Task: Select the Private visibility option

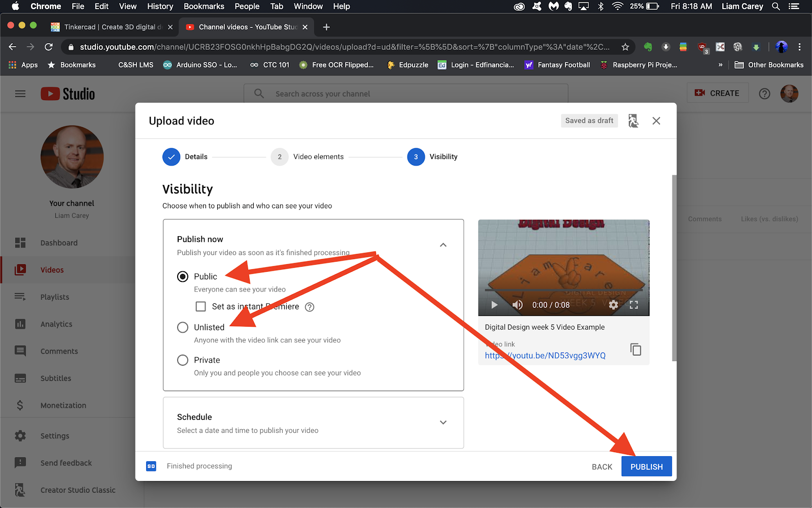Action: pyautogui.click(x=183, y=360)
